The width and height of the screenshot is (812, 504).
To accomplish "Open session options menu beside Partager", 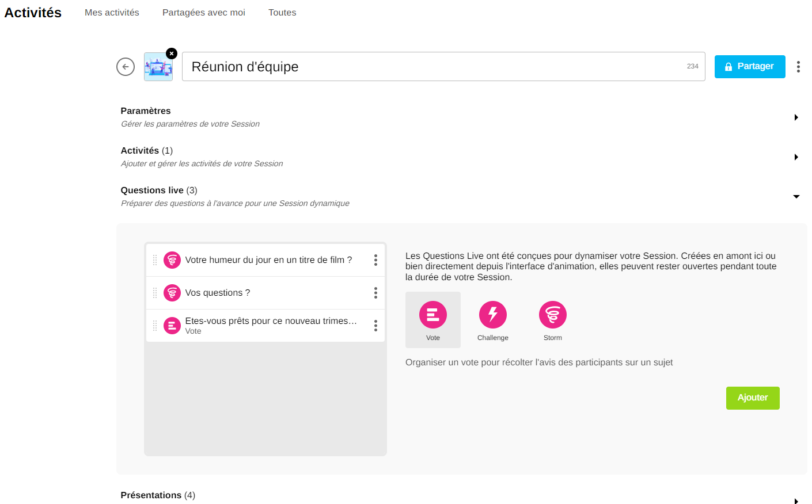I will [798, 67].
